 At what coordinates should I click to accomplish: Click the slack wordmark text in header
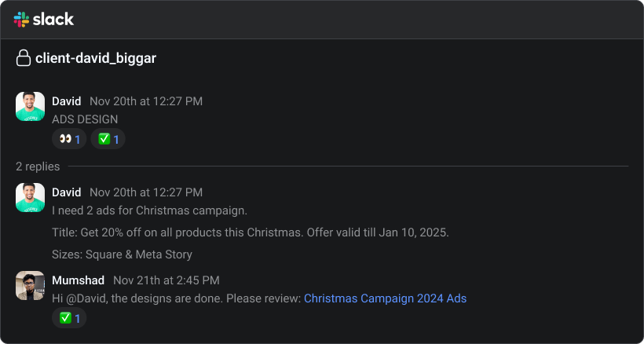pyautogui.click(x=53, y=19)
